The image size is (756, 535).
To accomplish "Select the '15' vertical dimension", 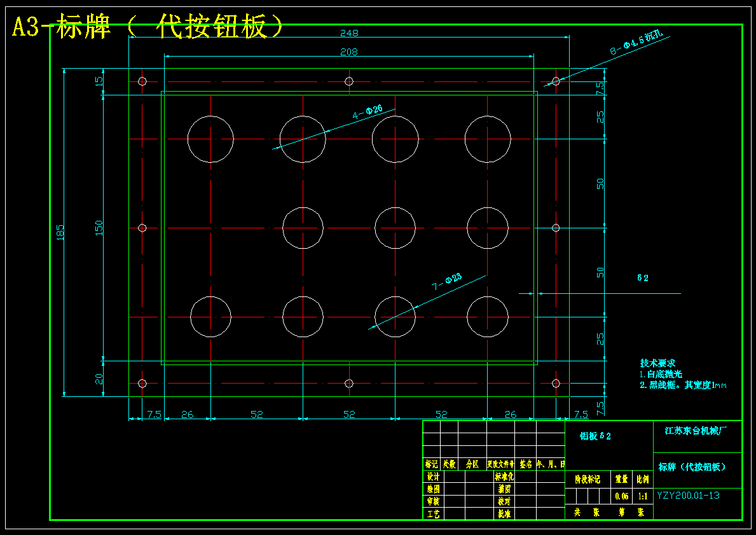I will pyautogui.click(x=99, y=81).
